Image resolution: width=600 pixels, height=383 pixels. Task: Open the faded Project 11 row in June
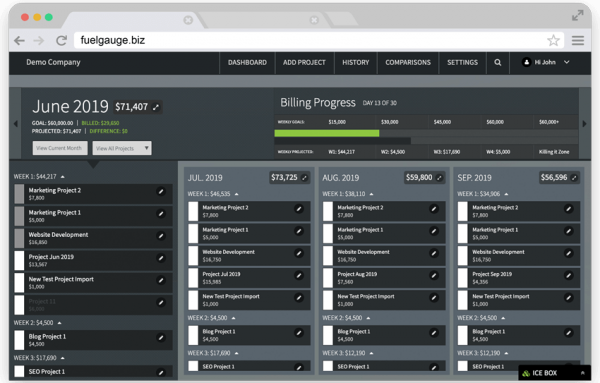point(93,305)
